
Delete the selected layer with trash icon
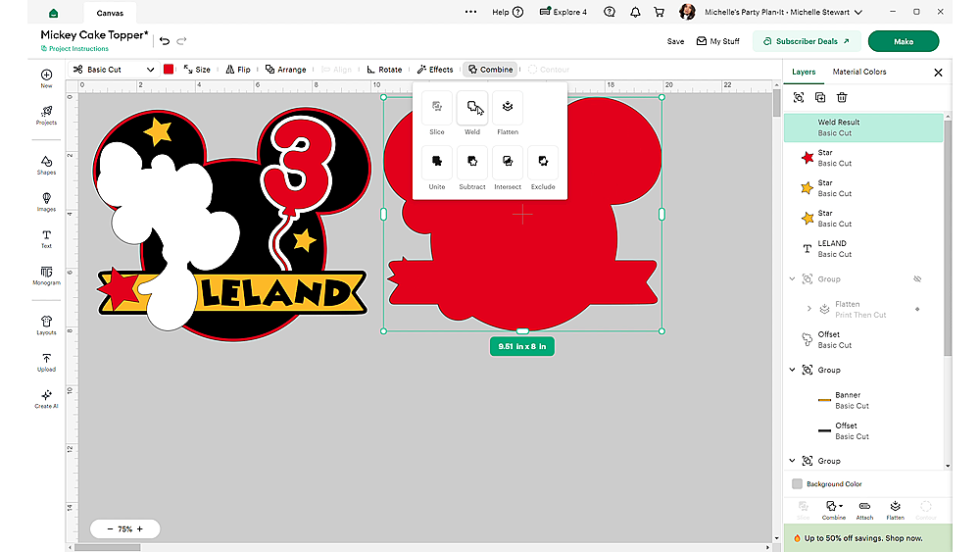point(842,97)
